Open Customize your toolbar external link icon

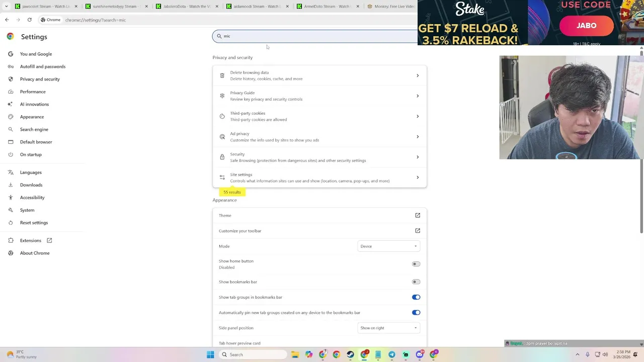pos(418,231)
